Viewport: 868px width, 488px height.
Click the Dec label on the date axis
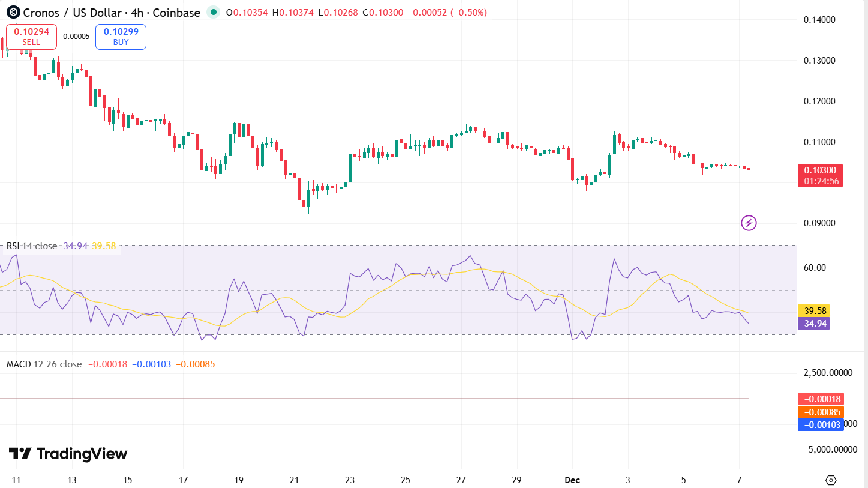click(x=572, y=480)
